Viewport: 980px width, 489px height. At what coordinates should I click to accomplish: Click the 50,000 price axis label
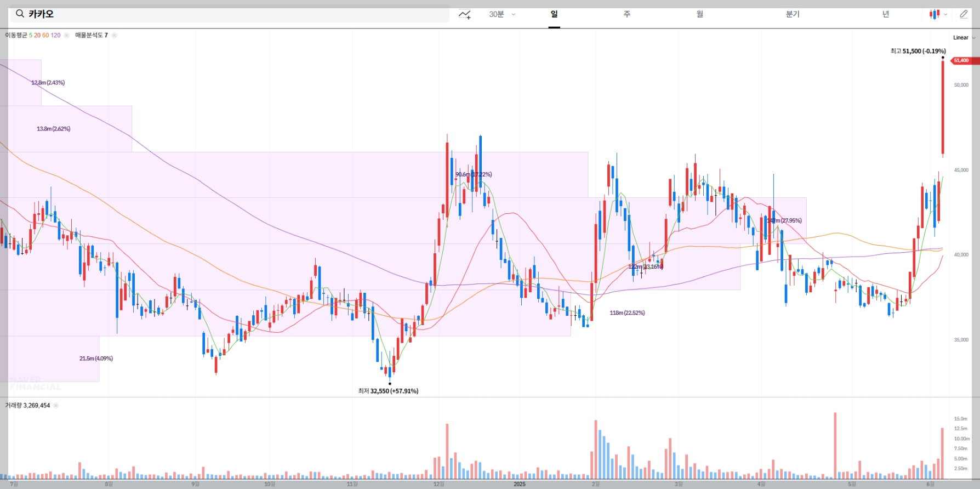[961, 85]
